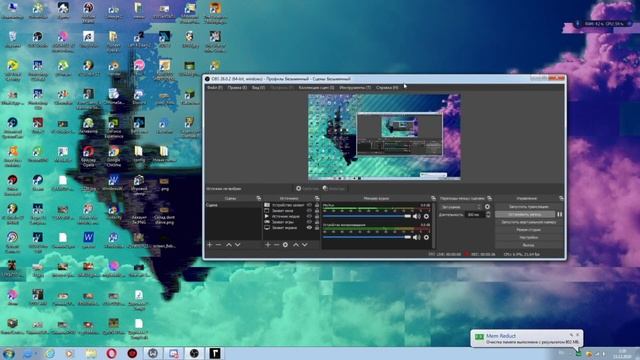Click the Запустить трансляцию button

[529, 207]
